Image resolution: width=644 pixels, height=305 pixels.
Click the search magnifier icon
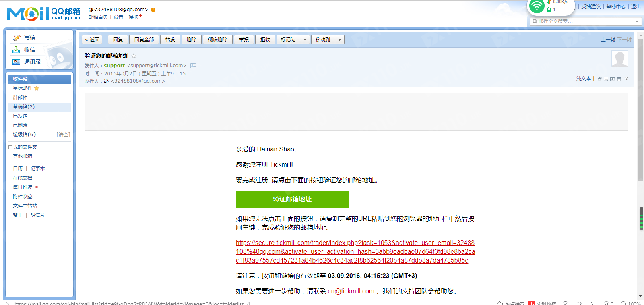pyautogui.click(x=535, y=21)
